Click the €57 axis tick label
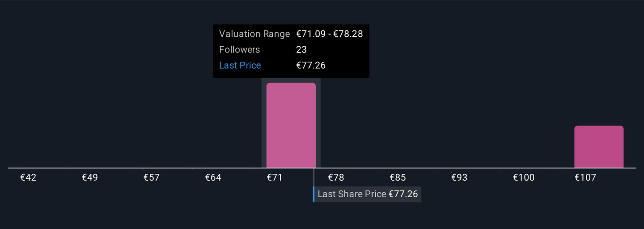This screenshot has width=644, height=229. click(152, 177)
